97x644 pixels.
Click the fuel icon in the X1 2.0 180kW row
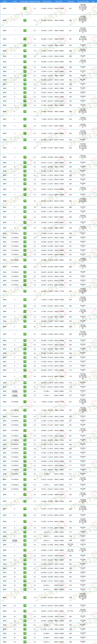(x=25, y=556)
